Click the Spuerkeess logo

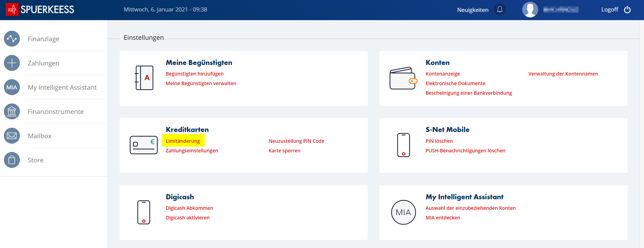tap(40, 10)
